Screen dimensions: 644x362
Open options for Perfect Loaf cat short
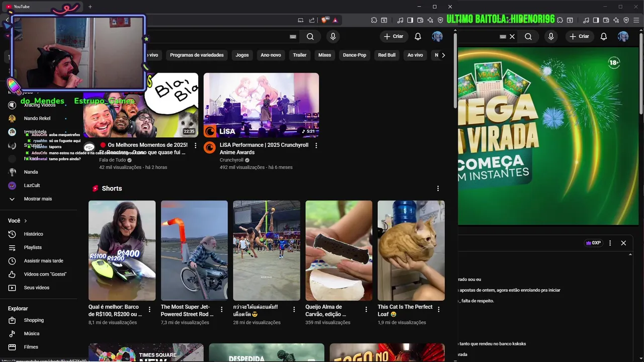[438, 310]
